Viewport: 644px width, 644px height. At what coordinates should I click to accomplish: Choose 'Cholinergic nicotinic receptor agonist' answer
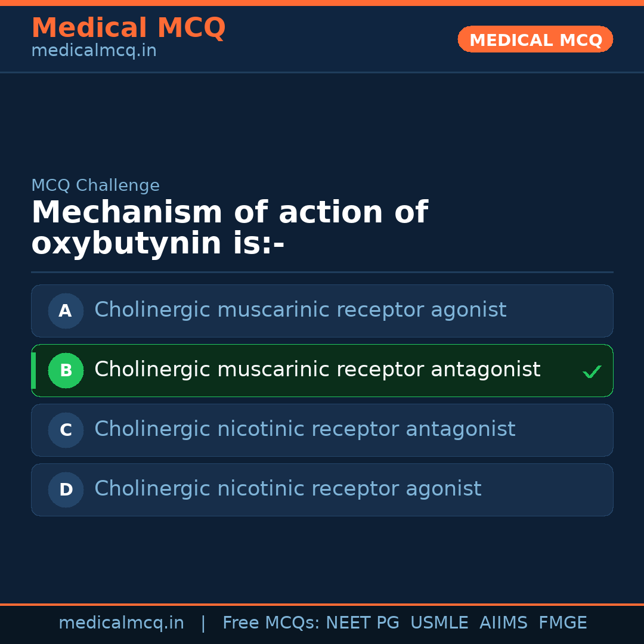coord(287,489)
